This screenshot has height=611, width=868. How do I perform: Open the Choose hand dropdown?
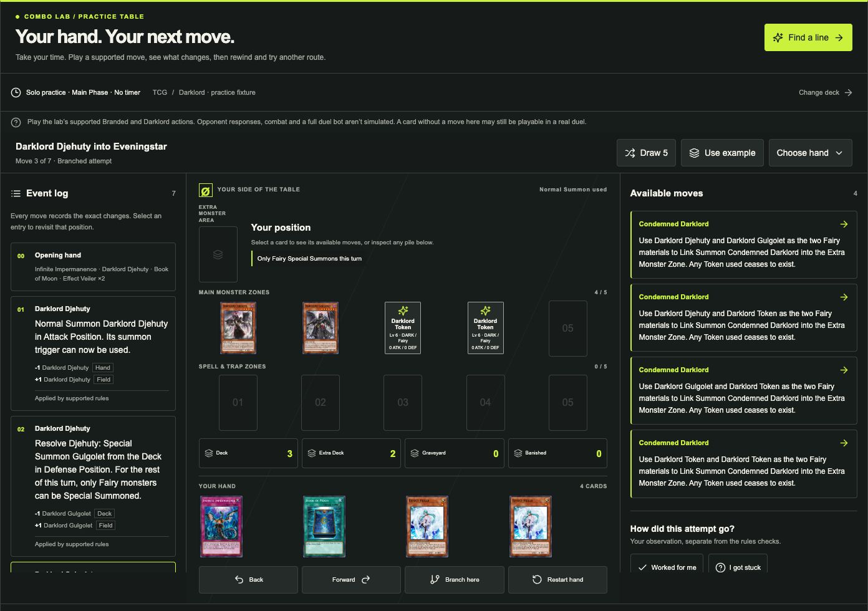point(810,153)
